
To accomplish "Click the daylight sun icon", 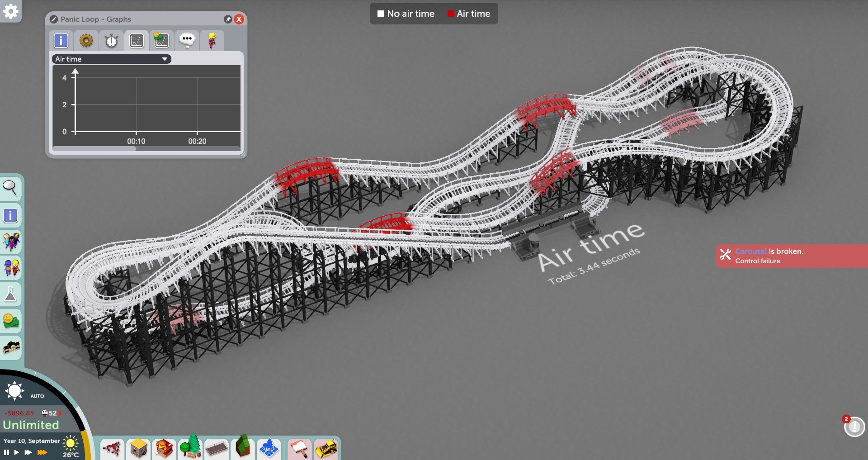I will point(14,391).
